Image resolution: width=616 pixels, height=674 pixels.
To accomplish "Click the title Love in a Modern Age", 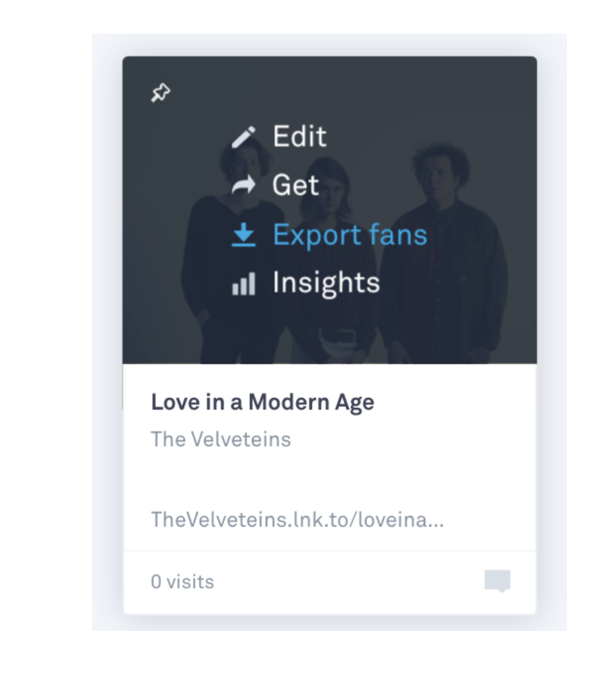I will pyautogui.click(x=262, y=402).
